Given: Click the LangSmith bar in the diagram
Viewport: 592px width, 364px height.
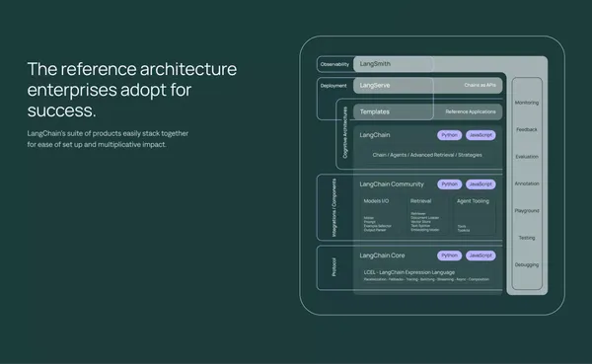Looking at the screenshot, I should pyautogui.click(x=450, y=64).
